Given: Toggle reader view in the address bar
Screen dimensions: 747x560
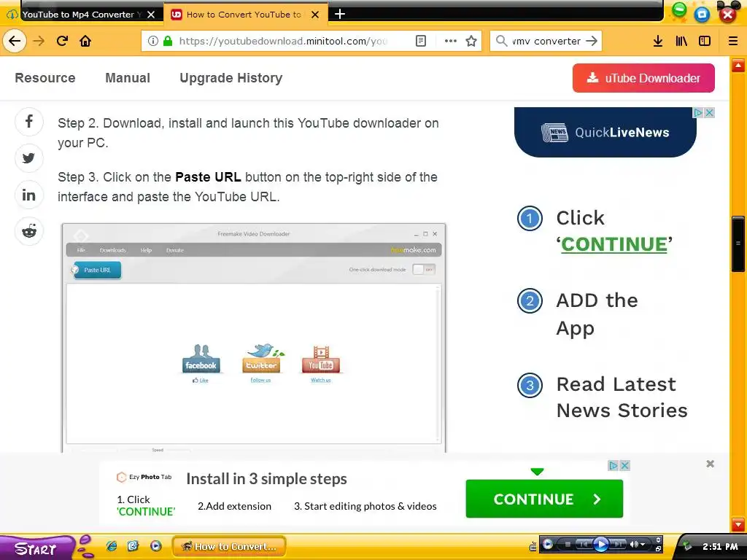Looking at the screenshot, I should [421, 41].
